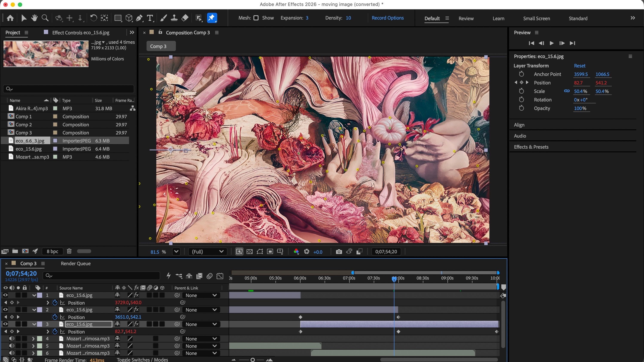The height and width of the screenshot is (362, 644).
Task: Open the magnification ratio dropdown at 81.5%
Action: (x=176, y=252)
